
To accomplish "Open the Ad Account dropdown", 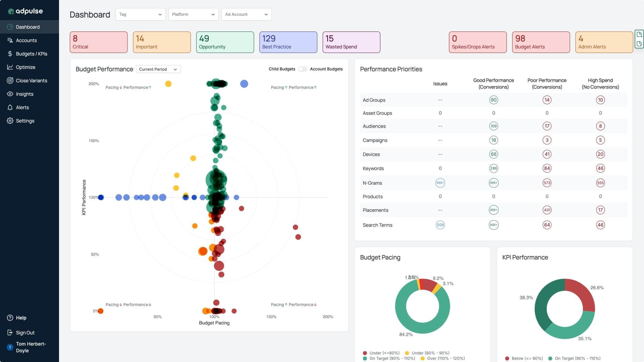I will 246,14.
